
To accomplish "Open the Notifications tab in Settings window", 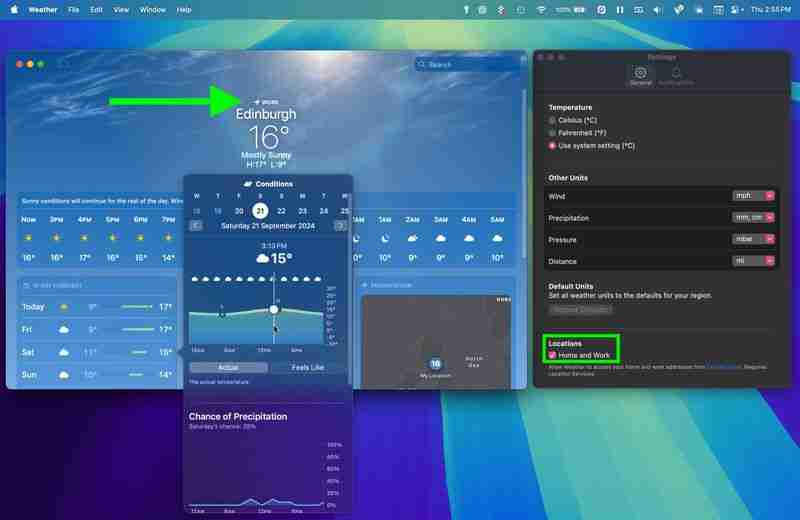I will (x=676, y=75).
